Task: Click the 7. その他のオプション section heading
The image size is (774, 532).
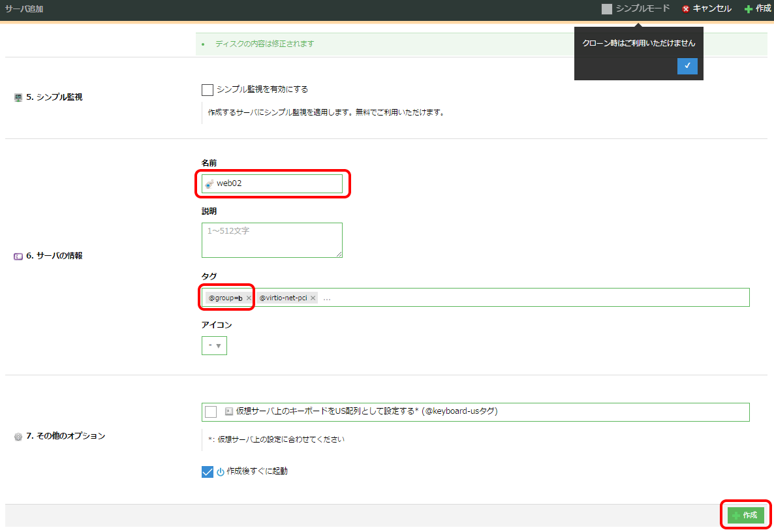Action: pos(66,436)
